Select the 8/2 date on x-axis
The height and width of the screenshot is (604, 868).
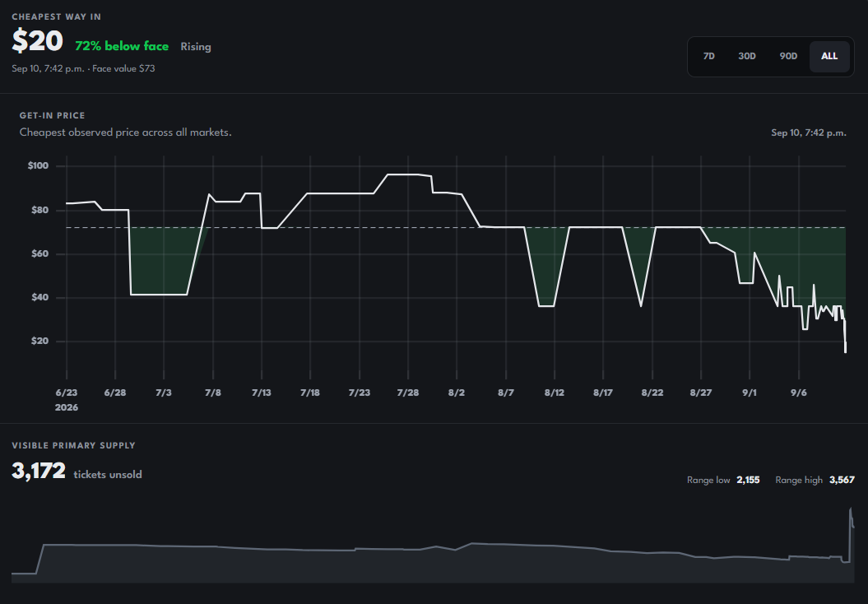point(457,393)
